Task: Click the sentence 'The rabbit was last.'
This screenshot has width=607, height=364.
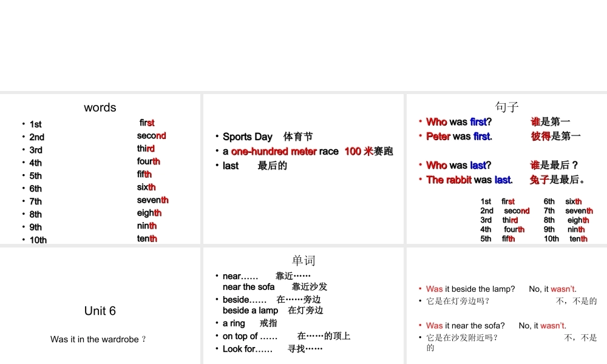Action: pyautogui.click(x=469, y=180)
